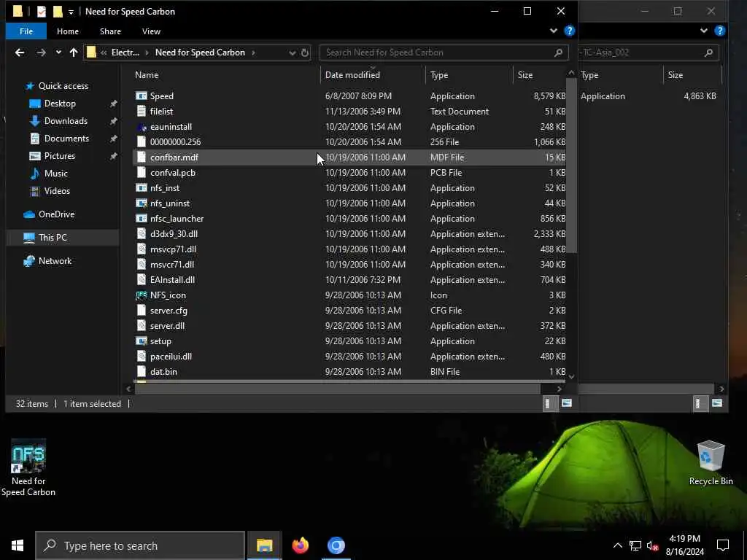The image size is (747, 560).
Task: Open the Share ribbon tab
Action: point(110,31)
